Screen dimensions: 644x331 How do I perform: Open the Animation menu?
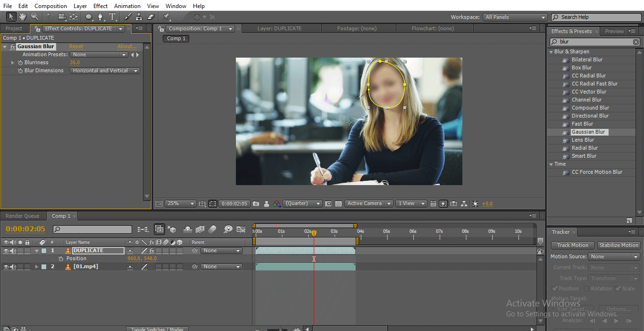(127, 6)
